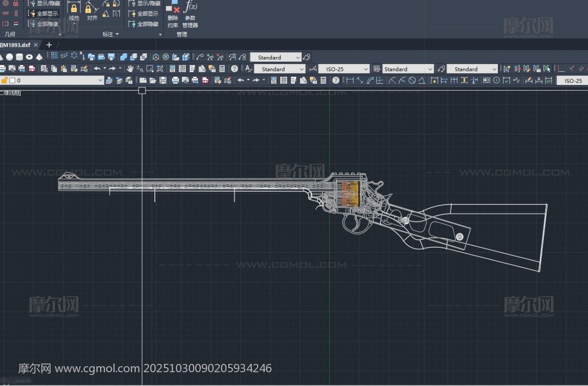
Task: Open a new drawing tab with plus
Action: pyautogui.click(x=49, y=45)
